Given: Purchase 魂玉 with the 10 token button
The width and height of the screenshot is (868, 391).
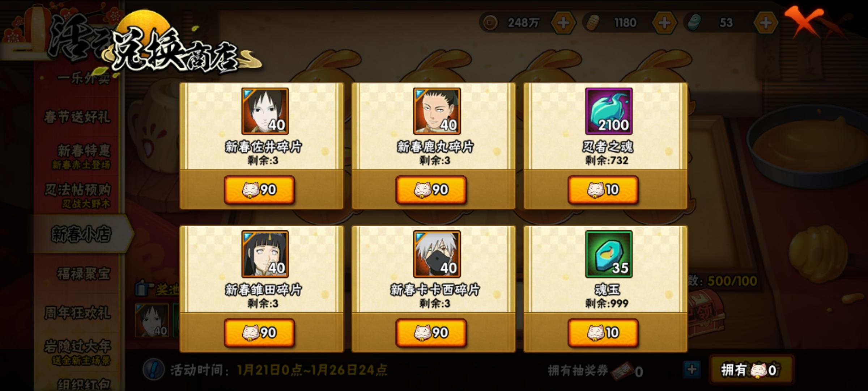Looking at the screenshot, I should [x=603, y=333].
